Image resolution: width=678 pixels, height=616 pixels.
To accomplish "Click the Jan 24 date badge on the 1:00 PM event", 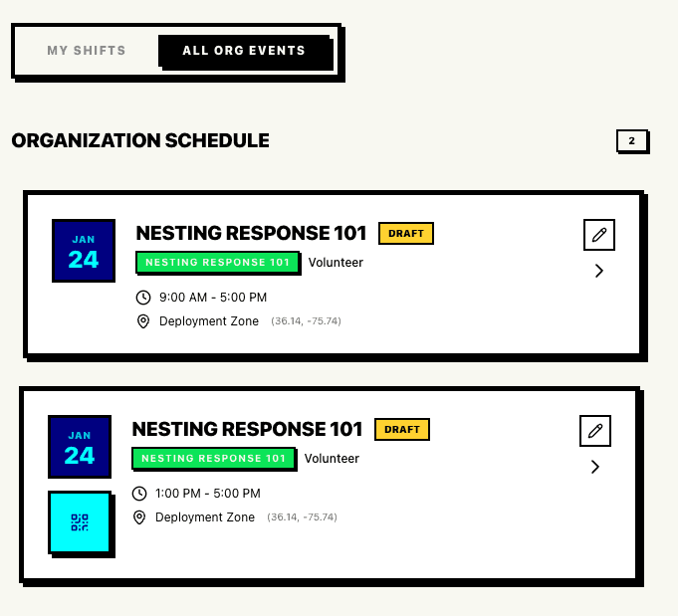I will pyautogui.click(x=80, y=447).
